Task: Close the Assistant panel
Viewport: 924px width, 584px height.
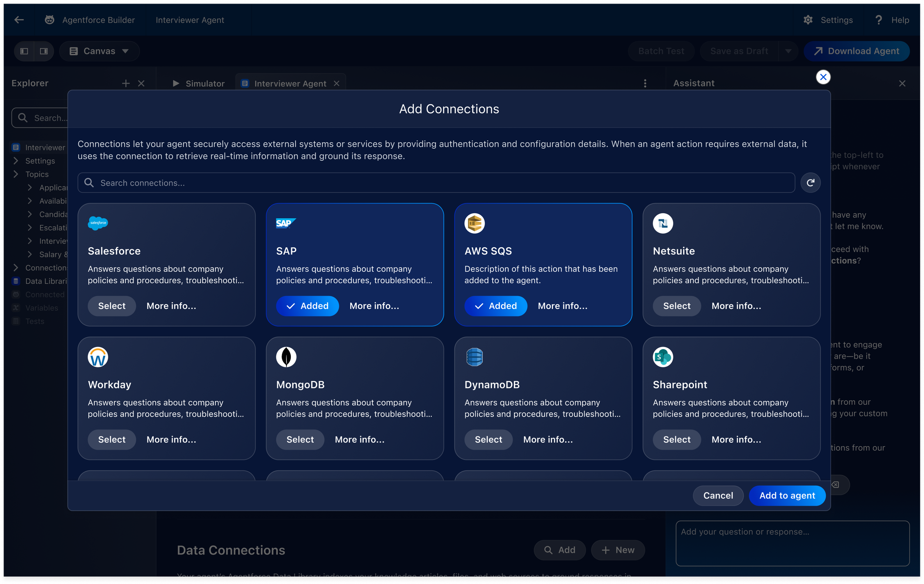Action: pos(902,83)
